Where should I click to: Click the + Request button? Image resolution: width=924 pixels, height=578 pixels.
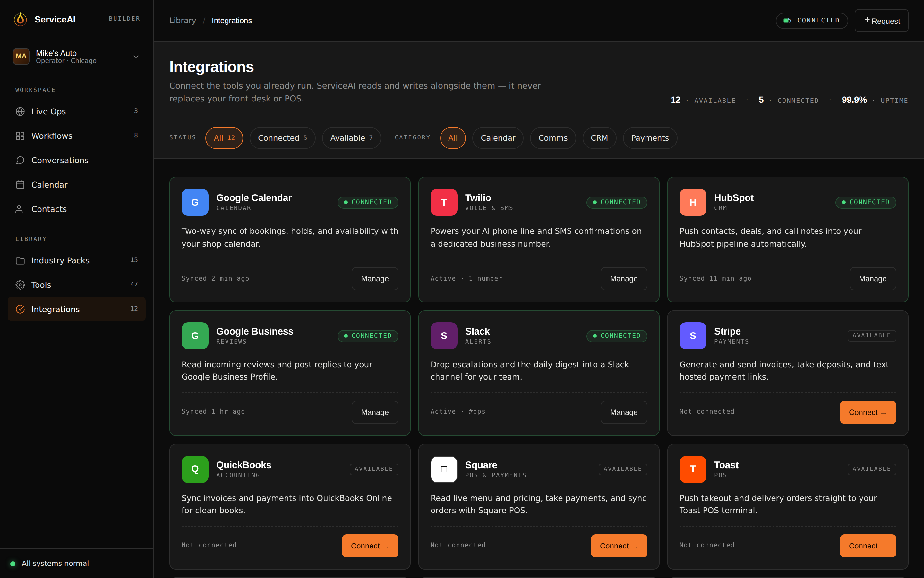pos(881,21)
